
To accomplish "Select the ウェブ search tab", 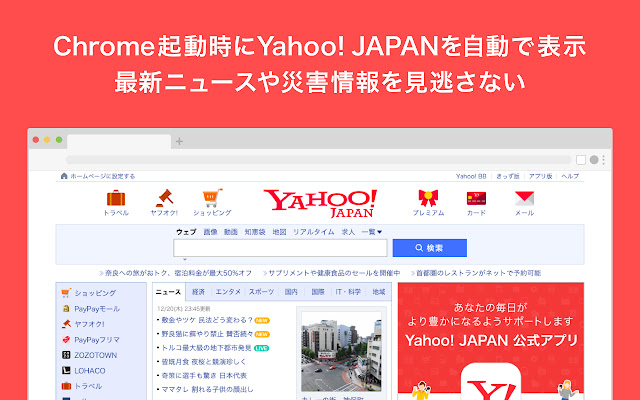I will point(187,232).
